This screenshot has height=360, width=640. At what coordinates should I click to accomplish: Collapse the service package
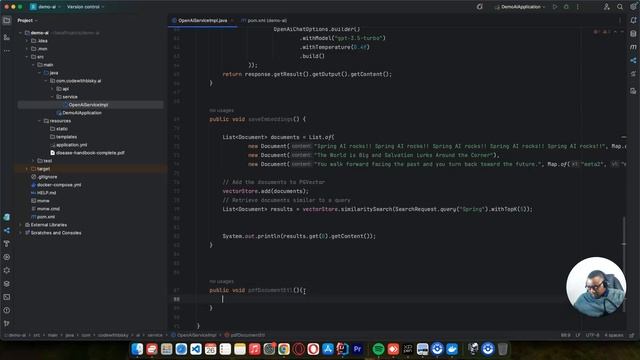52,97
